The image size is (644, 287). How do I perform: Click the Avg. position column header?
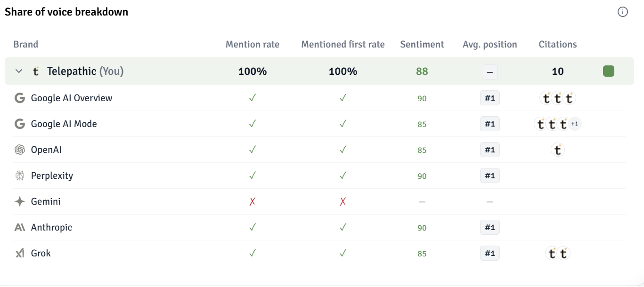(489, 45)
